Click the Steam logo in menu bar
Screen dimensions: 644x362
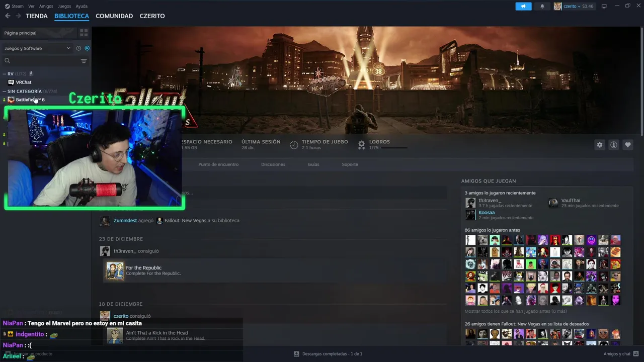7,6
